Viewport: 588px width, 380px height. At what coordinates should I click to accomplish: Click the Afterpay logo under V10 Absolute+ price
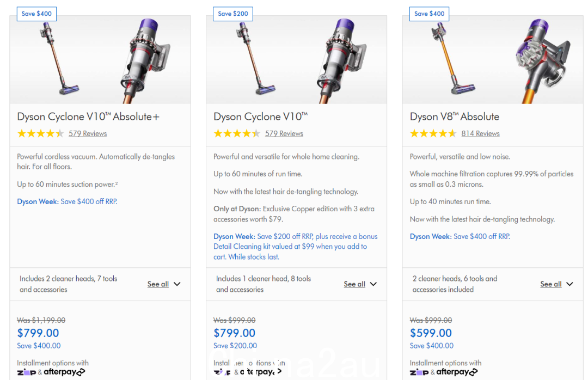point(64,372)
